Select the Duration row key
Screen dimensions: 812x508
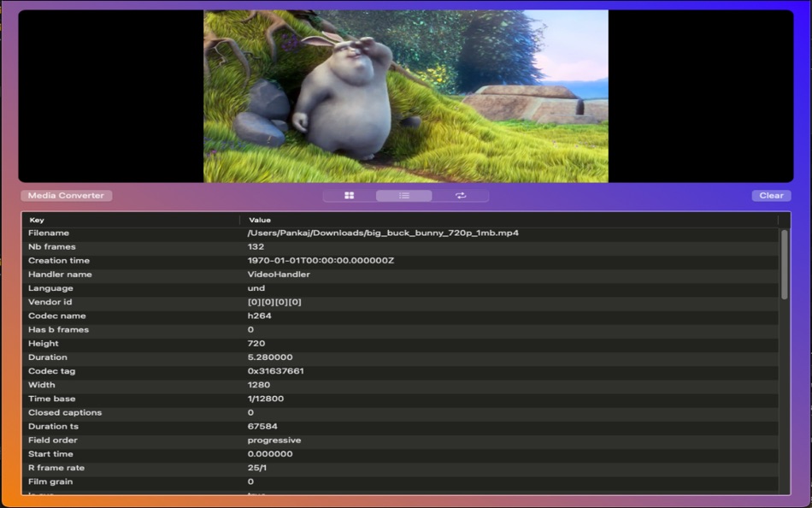pyautogui.click(x=48, y=357)
